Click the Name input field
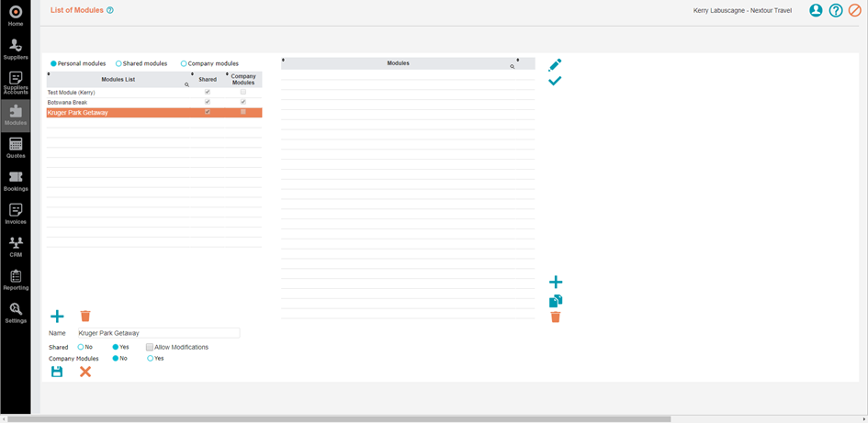Image resolution: width=868 pixels, height=423 pixels. click(x=159, y=333)
